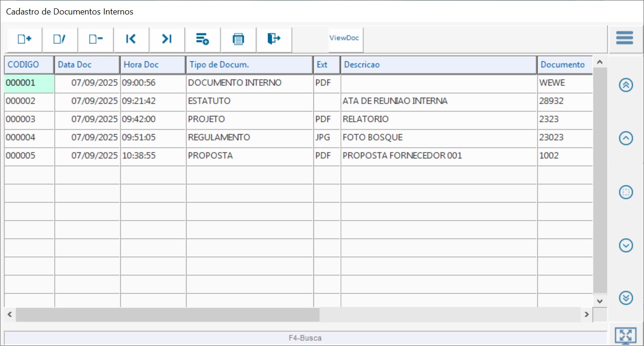Image resolution: width=644 pixels, height=346 pixels.
Task: Go to first record in toolbar
Action: [131, 40]
